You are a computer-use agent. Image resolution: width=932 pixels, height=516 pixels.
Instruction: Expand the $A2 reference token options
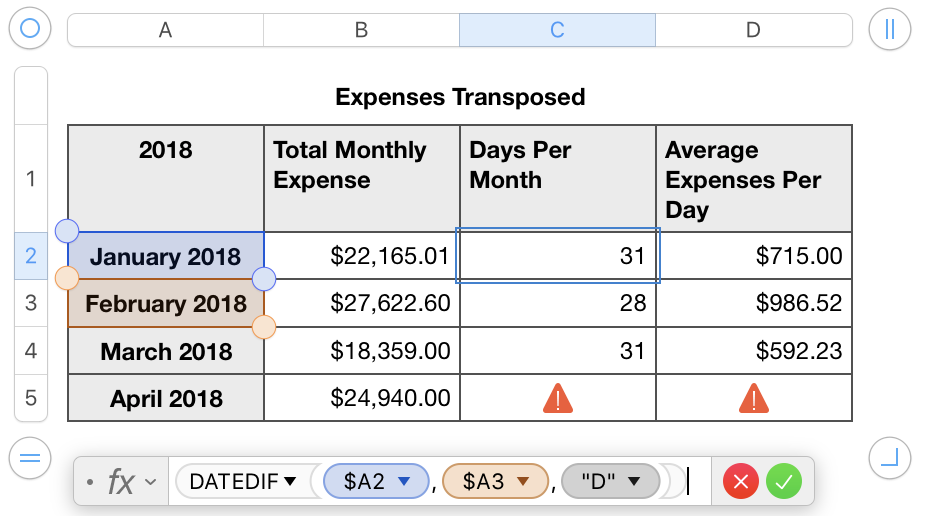coord(405,482)
